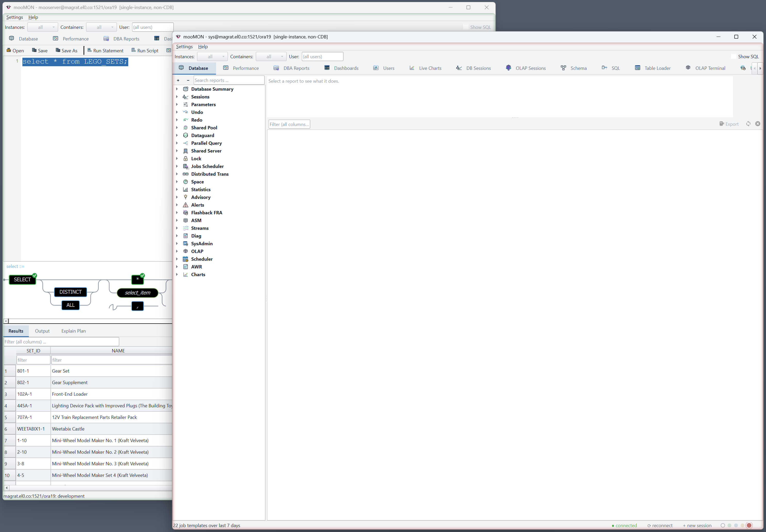The width and height of the screenshot is (766, 532).
Task: Switch to the Live Charts tab
Action: [425, 68]
